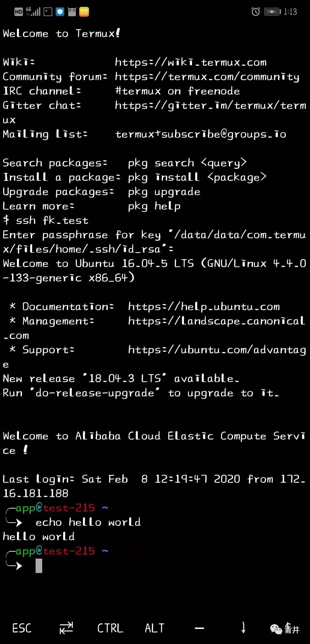Tap the Tab arrows key icon
The height and width of the screenshot is (644, 310).
(66, 628)
